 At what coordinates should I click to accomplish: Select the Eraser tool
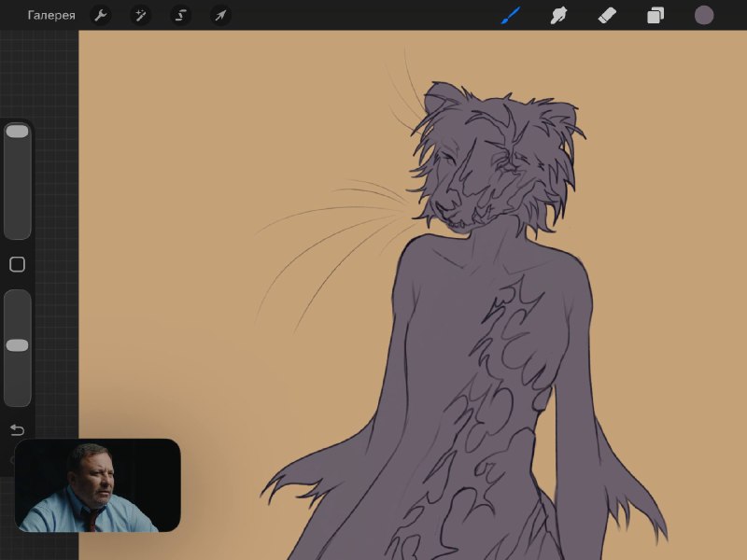pyautogui.click(x=607, y=15)
